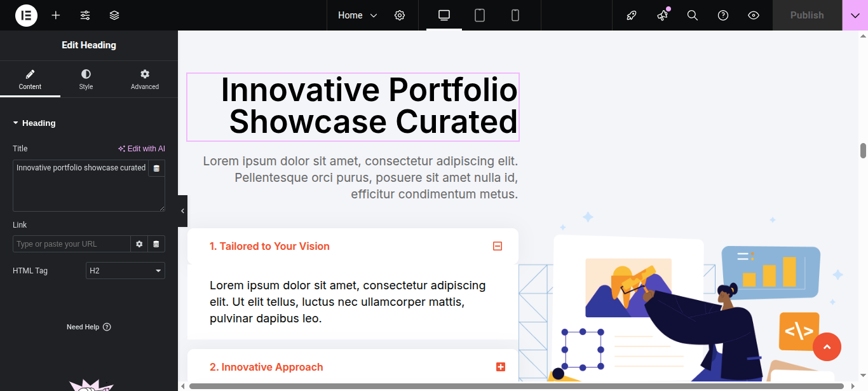Open the Structure layers icon
Screen dimensions: 868x391
coord(114,15)
